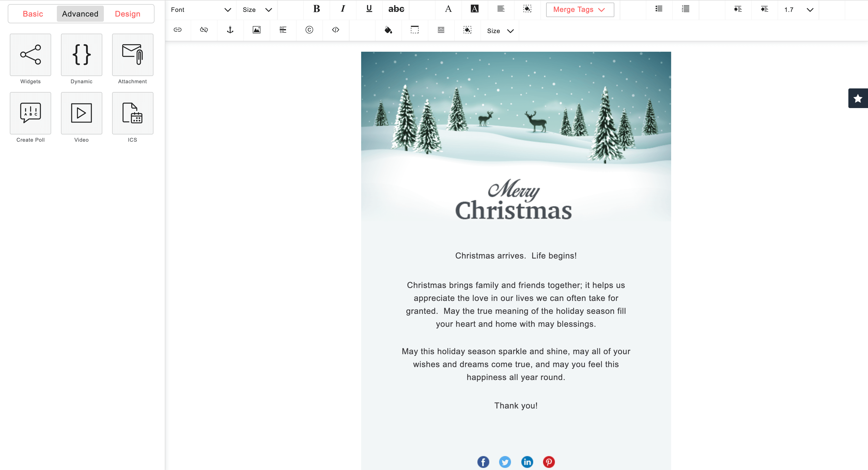Select the Attachment block
Image resolution: width=868 pixels, height=470 pixels.
pos(133,55)
